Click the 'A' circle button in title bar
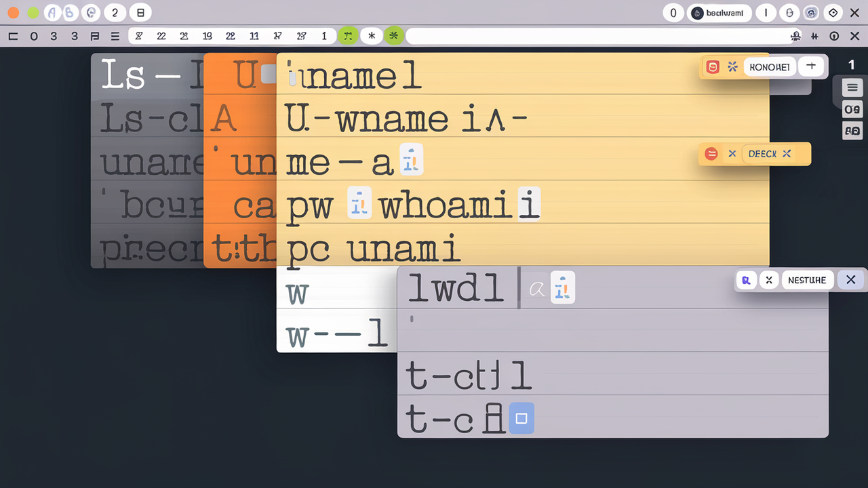The width and height of the screenshot is (868, 488). click(x=53, y=12)
